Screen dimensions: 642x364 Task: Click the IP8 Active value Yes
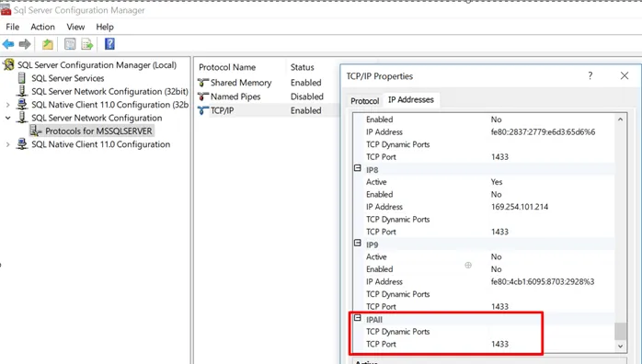tap(497, 182)
